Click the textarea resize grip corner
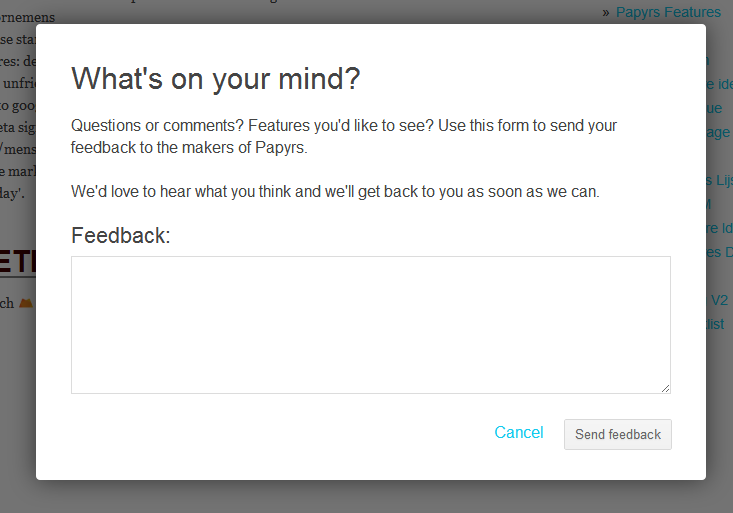The height and width of the screenshot is (513, 733). pyautogui.click(x=665, y=388)
